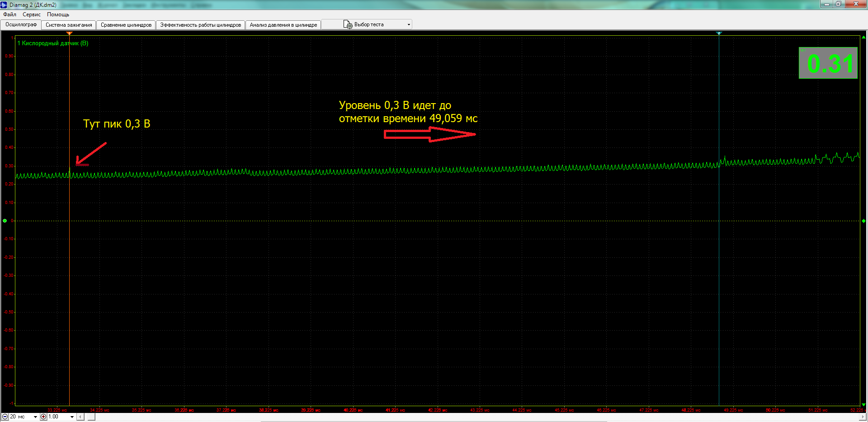Switch to the Система зажигания tab
This screenshot has width=868, height=422.
(x=69, y=25)
